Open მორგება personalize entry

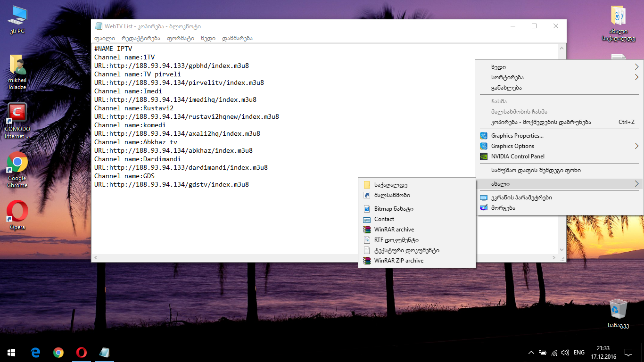(x=559, y=208)
